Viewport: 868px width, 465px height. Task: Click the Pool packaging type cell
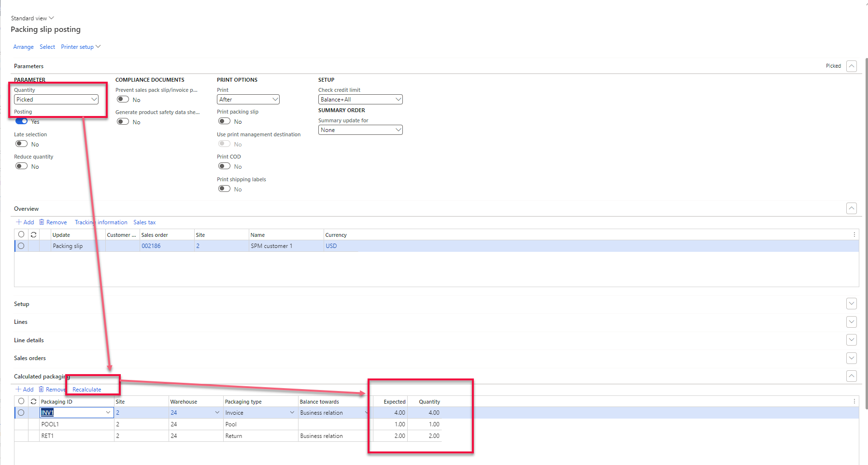(261, 424)
